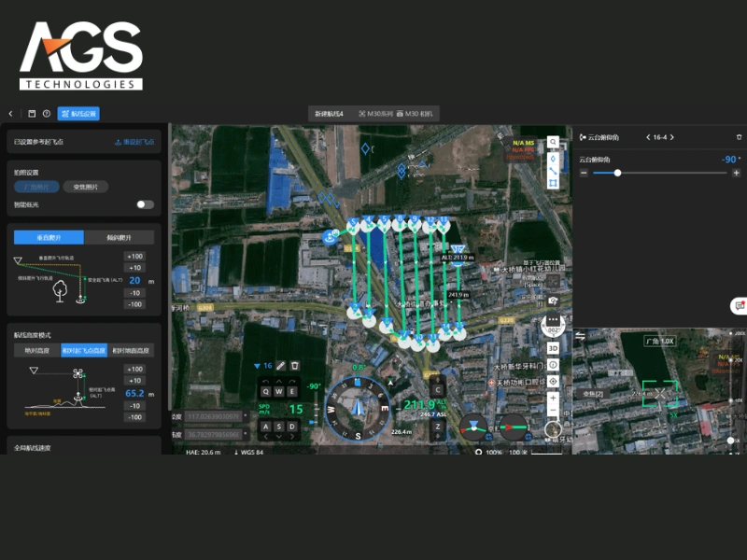747x560 pixels.
Task: Click the gimbal pitch angle slider handle
Action: click(617, 173)
